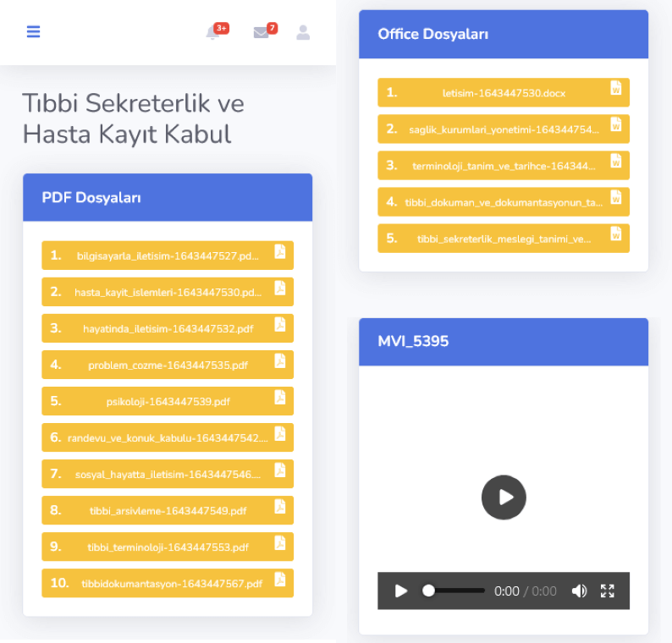This screenshot has width=672, height=643.
Task: Click PDF icon on bilgisayarla_iletisim file
Action: click(x=280, y=252)
